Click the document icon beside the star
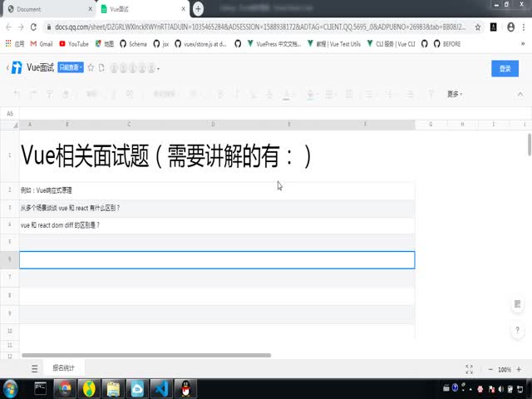The height and width of the screenshot is (399, 532). click(x=101, y=67)
